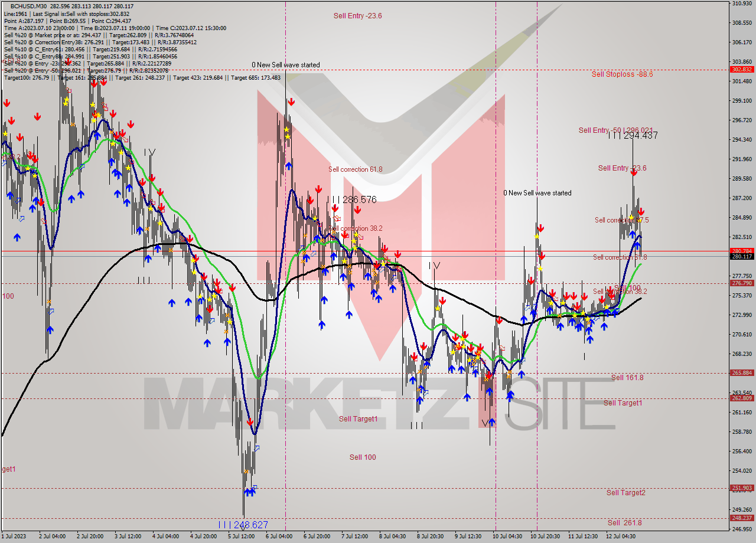Screen dimensions: 756x543
Task: Click the 'I I I 294.437' wave label
Action: point(633,135)
